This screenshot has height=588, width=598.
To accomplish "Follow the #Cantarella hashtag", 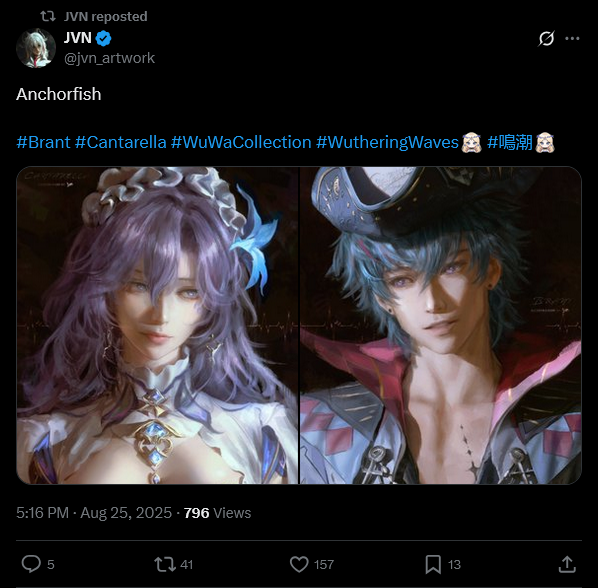I will click(121, 142).
